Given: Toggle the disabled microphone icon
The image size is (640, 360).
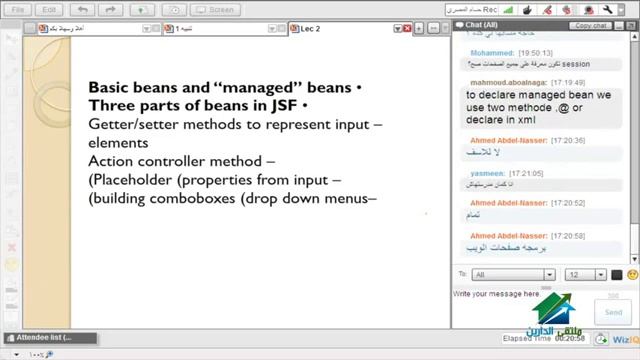Looking at the screenshot, I should click(x=567, y=10).
